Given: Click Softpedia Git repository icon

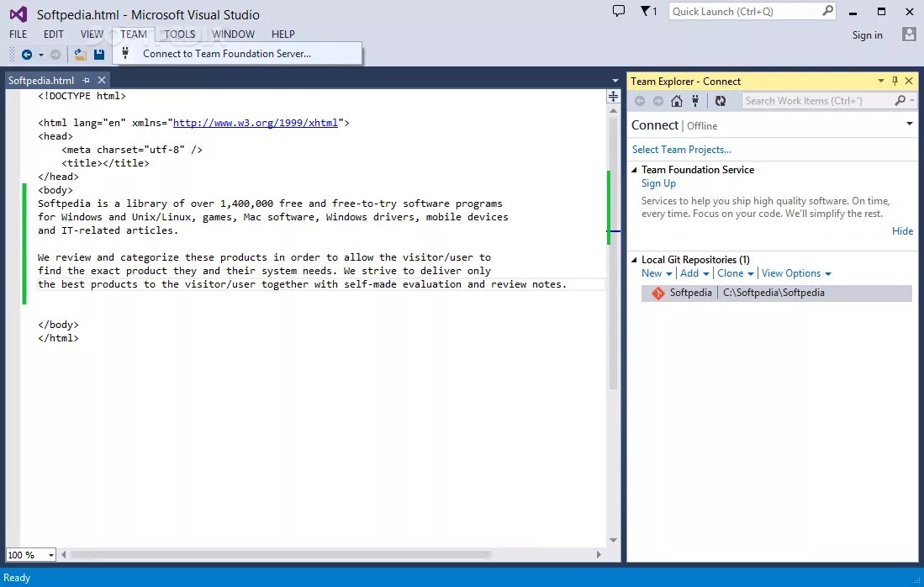Looking at the screenshot, I should (657, 293).
